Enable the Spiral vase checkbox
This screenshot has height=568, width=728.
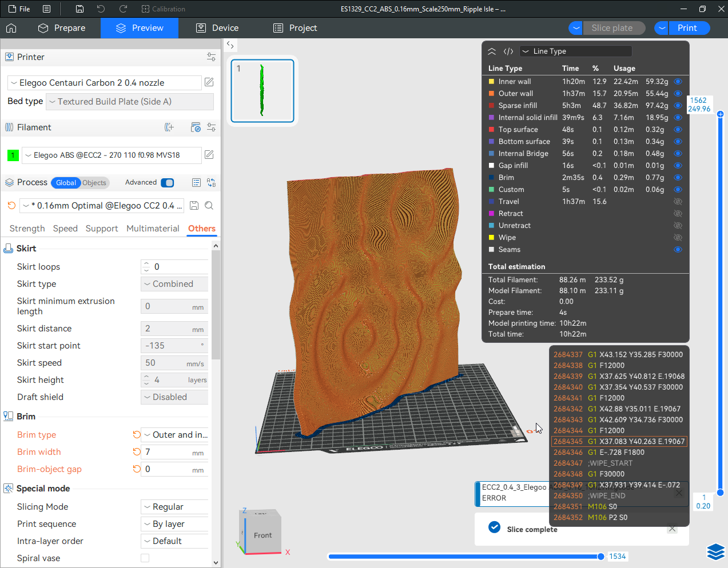pyautogui.click(x=145, y=558)
